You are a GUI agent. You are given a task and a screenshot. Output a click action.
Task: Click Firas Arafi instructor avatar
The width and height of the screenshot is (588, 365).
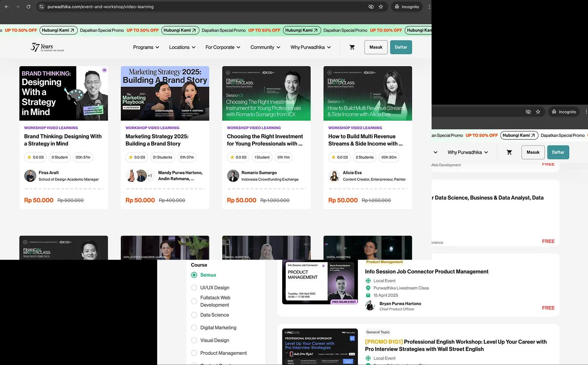coord(30,176)
